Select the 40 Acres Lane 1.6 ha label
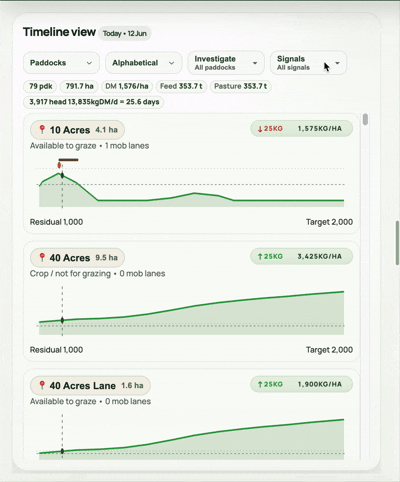The width and height of the screenshot is (400, 482). [x=90, y=386]
